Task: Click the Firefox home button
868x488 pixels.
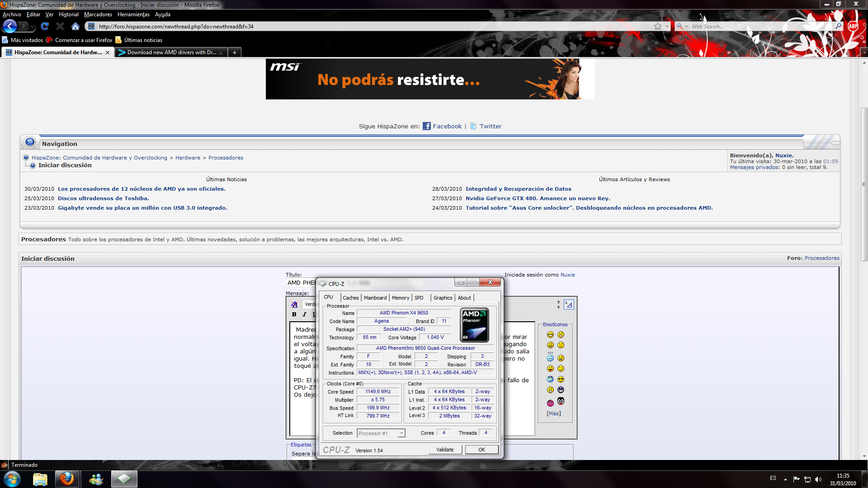Action: pos(75,26)
